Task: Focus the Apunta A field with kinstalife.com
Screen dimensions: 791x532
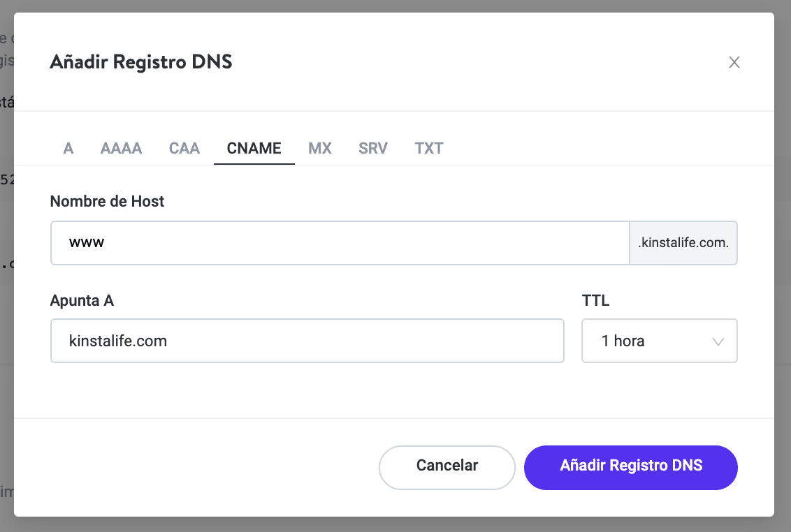Action: tap(307, 341)
